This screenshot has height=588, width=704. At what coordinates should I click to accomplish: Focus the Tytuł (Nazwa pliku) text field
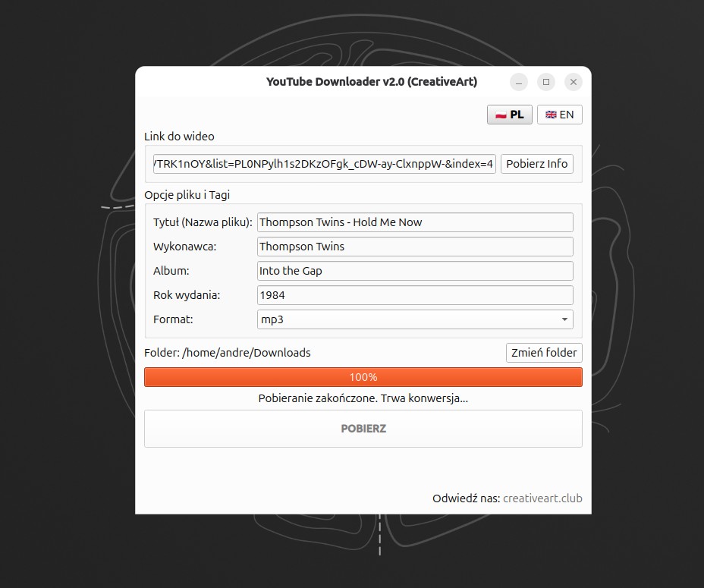click(x=415, y=222)
